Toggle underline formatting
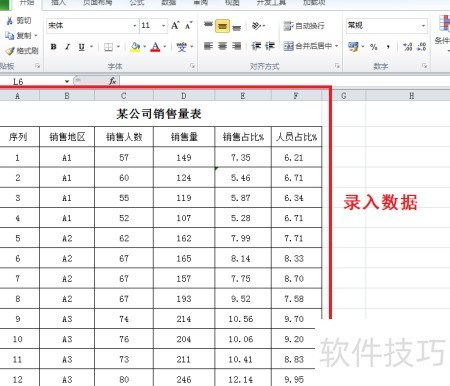450x386 pixels. pyautogui.click(x=82, y=47)
